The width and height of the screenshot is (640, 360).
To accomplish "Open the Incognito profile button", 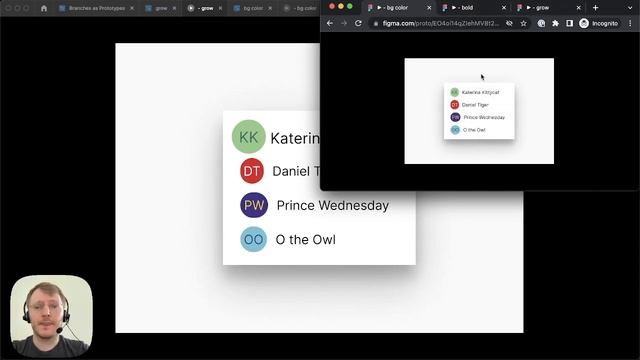I will [599, 24].
